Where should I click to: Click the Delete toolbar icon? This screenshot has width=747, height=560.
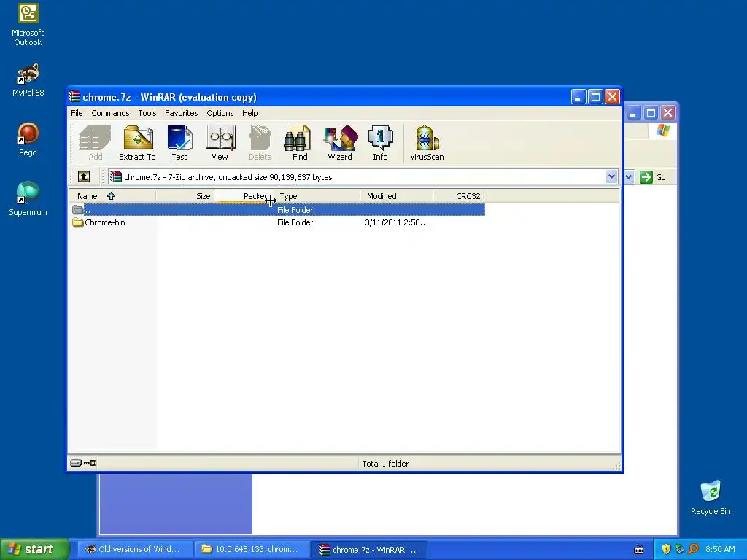pos(260,142)
